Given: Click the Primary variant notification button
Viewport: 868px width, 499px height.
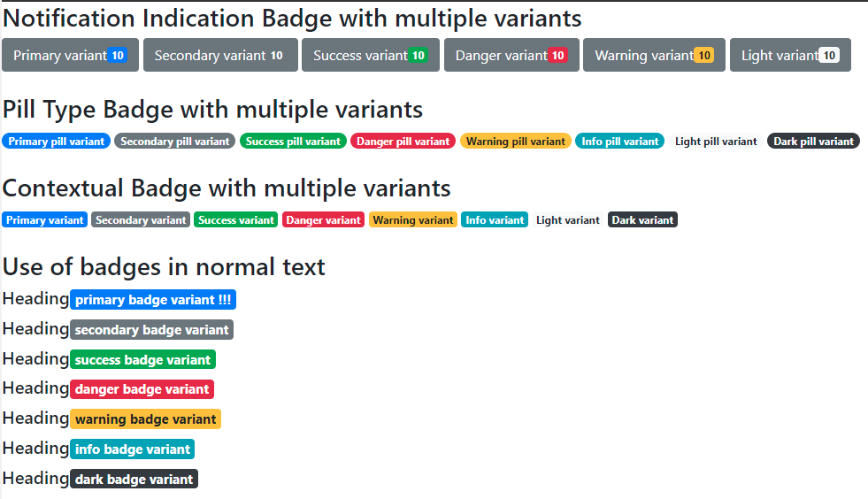Looking at the screenshot, I should [x=70, y=55].
